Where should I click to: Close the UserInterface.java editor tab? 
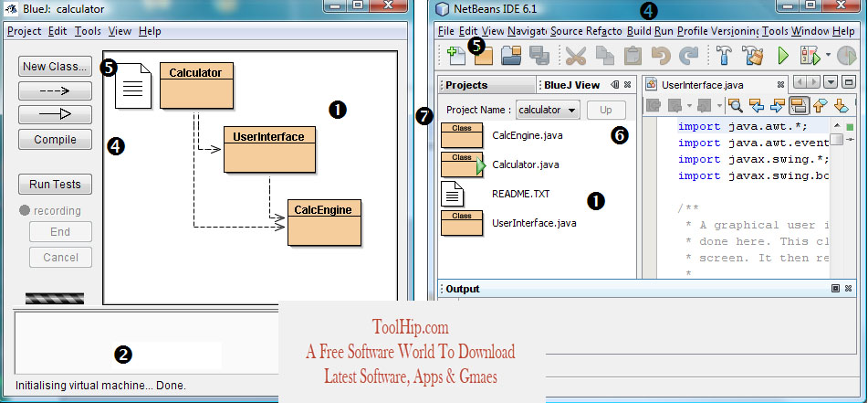point(780,85)
